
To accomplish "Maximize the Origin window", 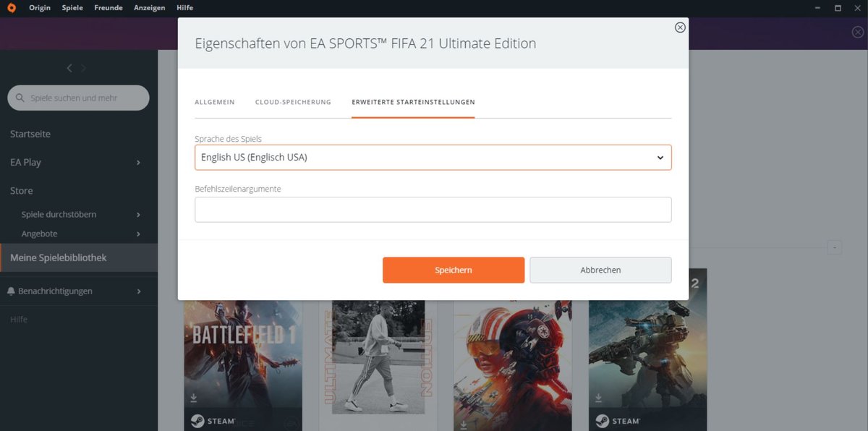I will pos(838,8).
